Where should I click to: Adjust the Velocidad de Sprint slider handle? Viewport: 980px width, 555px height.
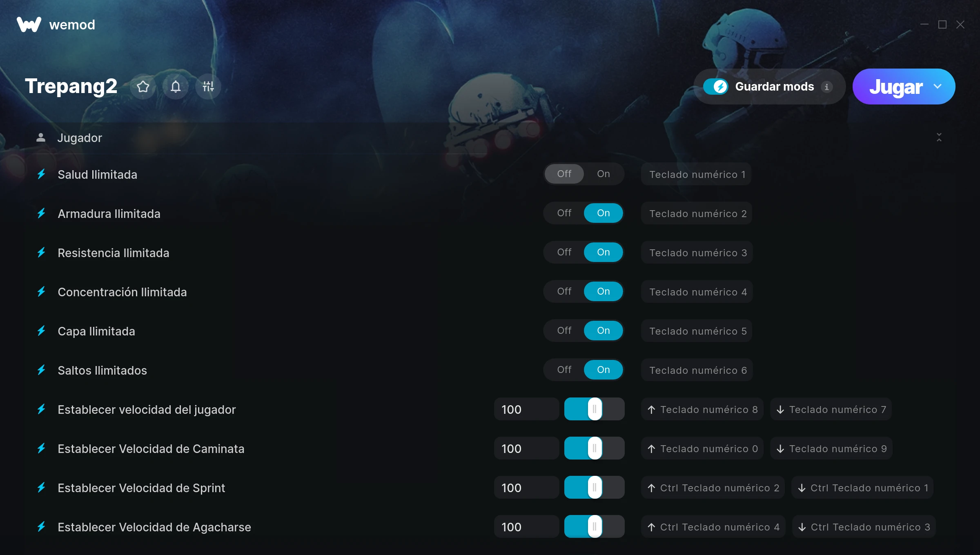[x=595, y=488]
